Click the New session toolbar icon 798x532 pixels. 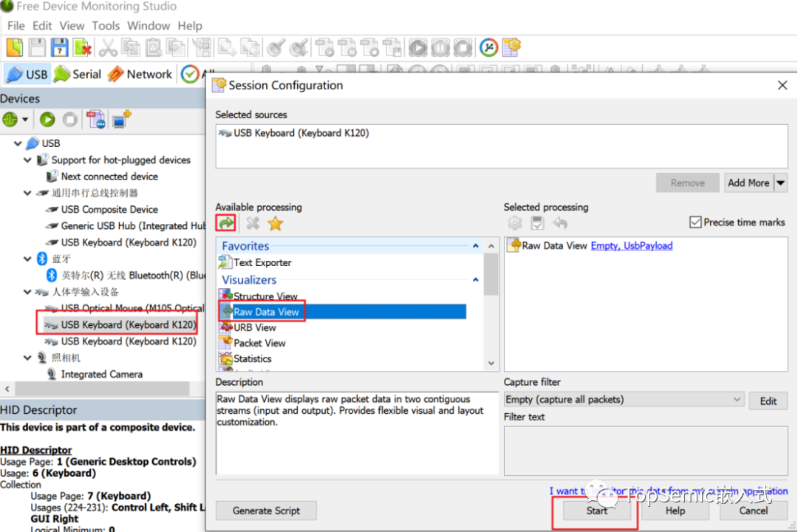click(x=15, y=48)
